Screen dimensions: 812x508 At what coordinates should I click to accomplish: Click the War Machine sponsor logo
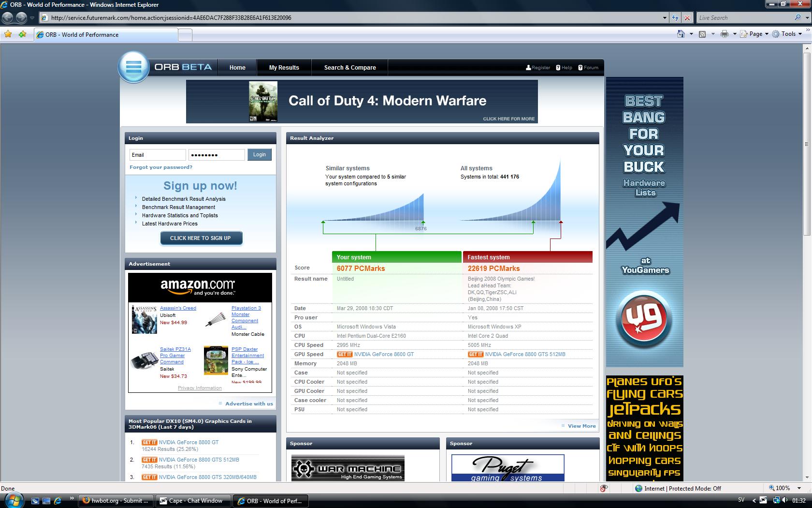click(x=348, y=468)
